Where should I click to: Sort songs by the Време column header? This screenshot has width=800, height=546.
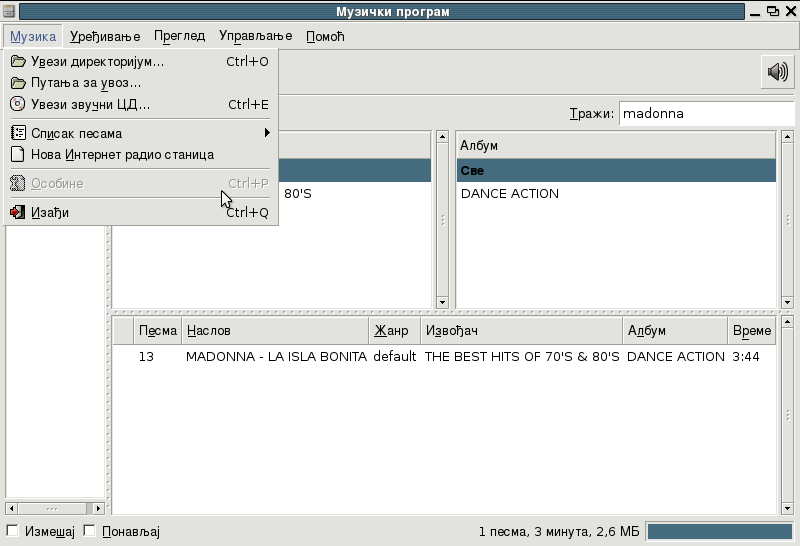click(x=752, y=331)
